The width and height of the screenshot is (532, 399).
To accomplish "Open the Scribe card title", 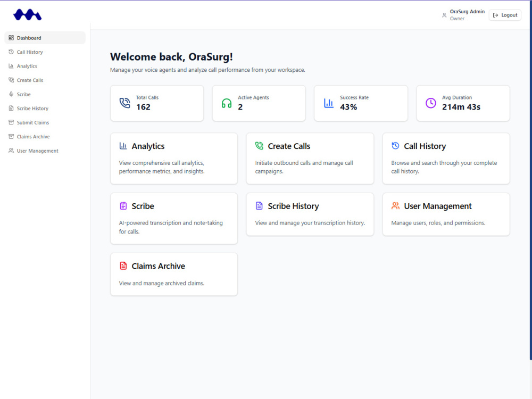I will 143,206.
